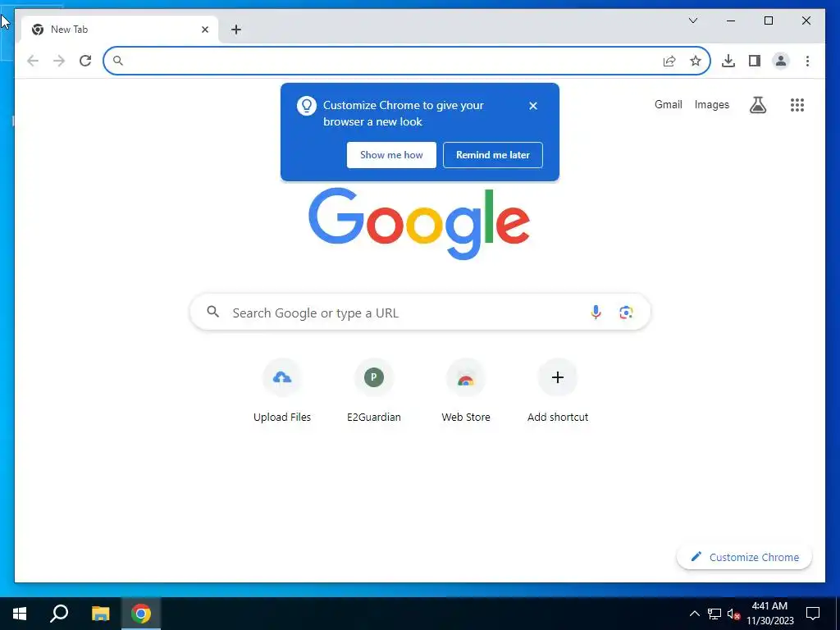Screen dimensions: 840x630
Task: Show hidden tray icons
Action: pyautogui.click(x=694, y=614)
